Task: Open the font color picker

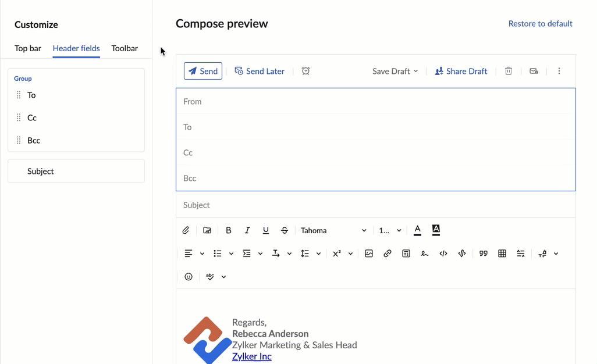Action: tap(417, 230)
